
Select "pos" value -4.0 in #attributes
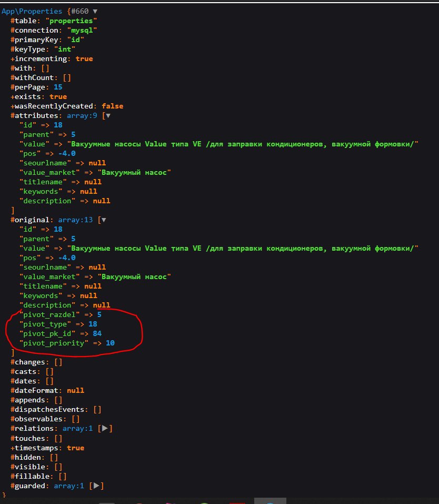[x=67, y=154]
